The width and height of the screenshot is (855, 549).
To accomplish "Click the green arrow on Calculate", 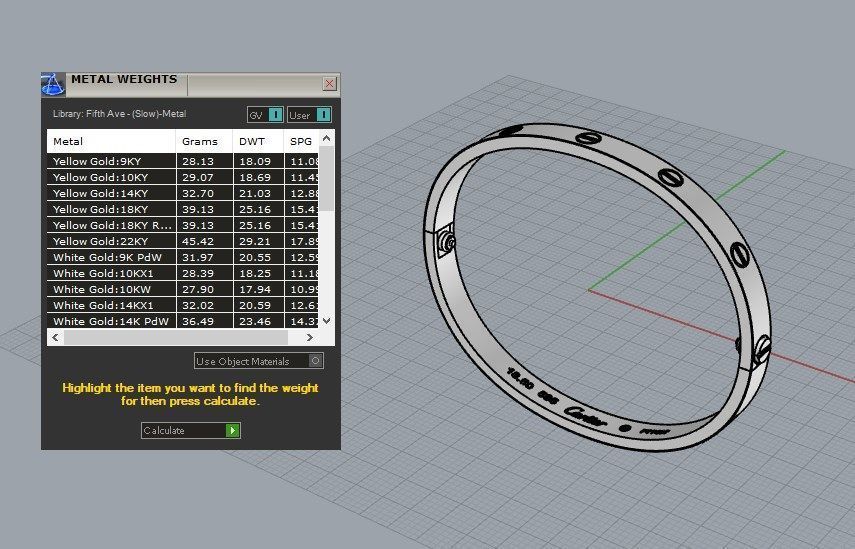I will coord(233,430).
